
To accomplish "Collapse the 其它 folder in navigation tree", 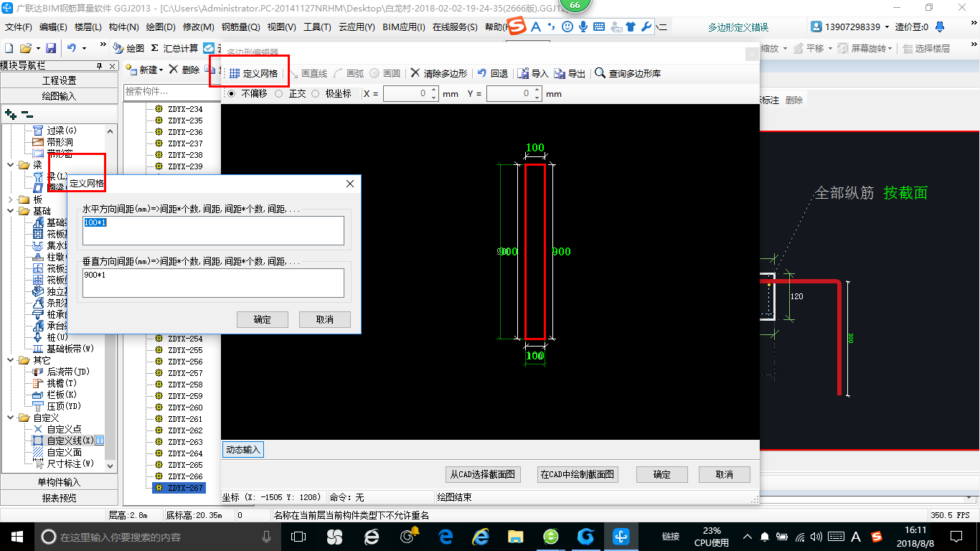I will tap(10, 360).
